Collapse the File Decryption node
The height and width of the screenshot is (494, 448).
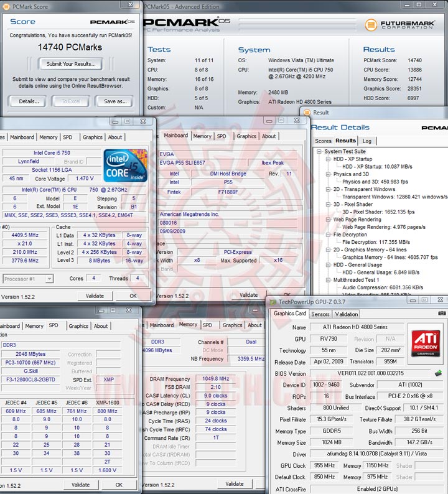[x=328, y=235]
